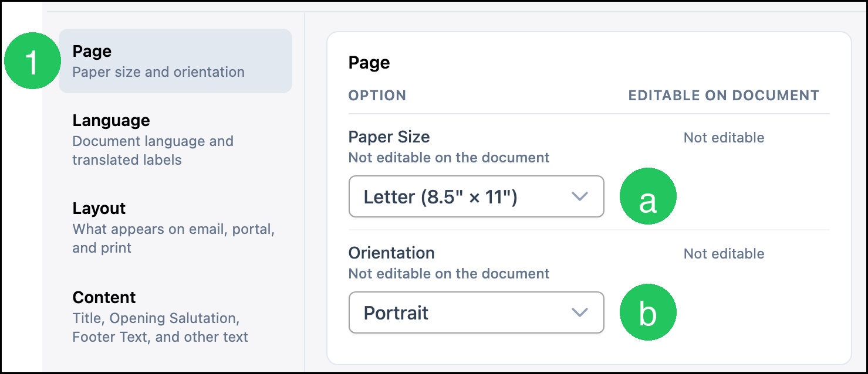The image size is (868, 374).
Task: Click 'What appears on email, portal, and print'
Action: pos(174,238)
